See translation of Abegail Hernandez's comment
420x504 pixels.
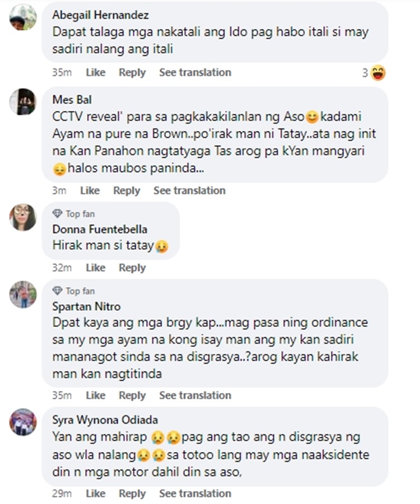(195, 72)
